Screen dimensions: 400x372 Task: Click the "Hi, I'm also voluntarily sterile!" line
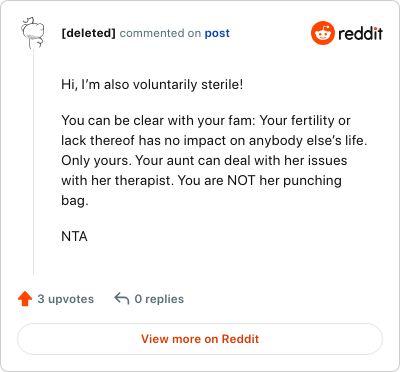[152, 84]
